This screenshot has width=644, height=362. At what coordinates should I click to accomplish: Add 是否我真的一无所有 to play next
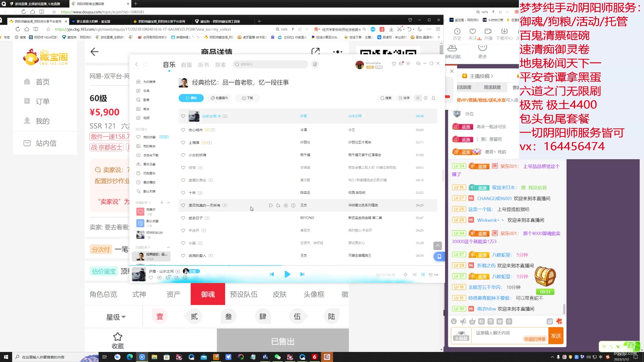coord(278,205)
